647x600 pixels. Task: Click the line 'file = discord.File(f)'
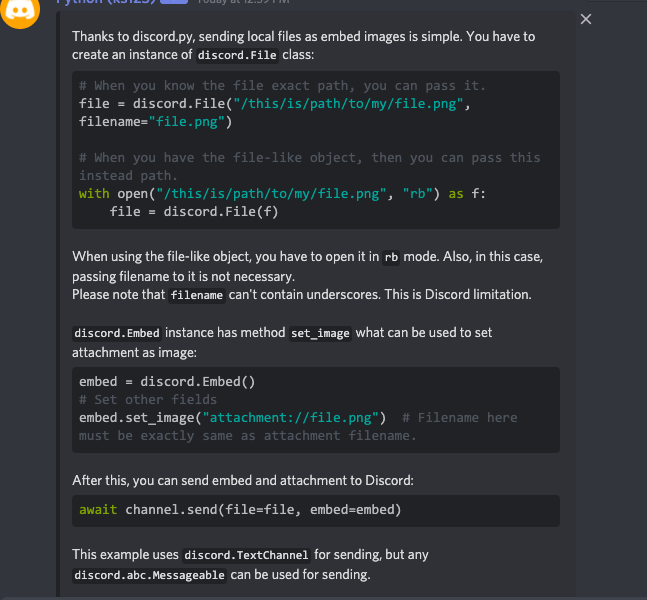(x=194, y=212)
